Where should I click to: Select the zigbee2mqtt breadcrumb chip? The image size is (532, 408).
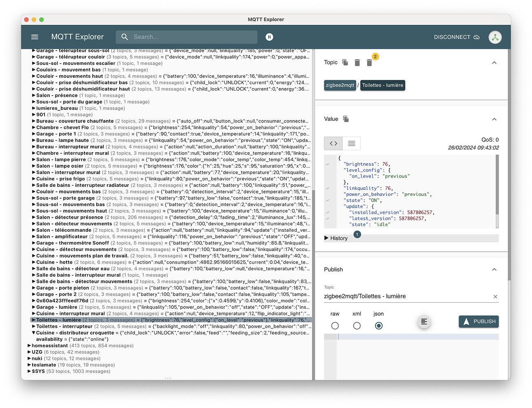[x=340, y=85]
